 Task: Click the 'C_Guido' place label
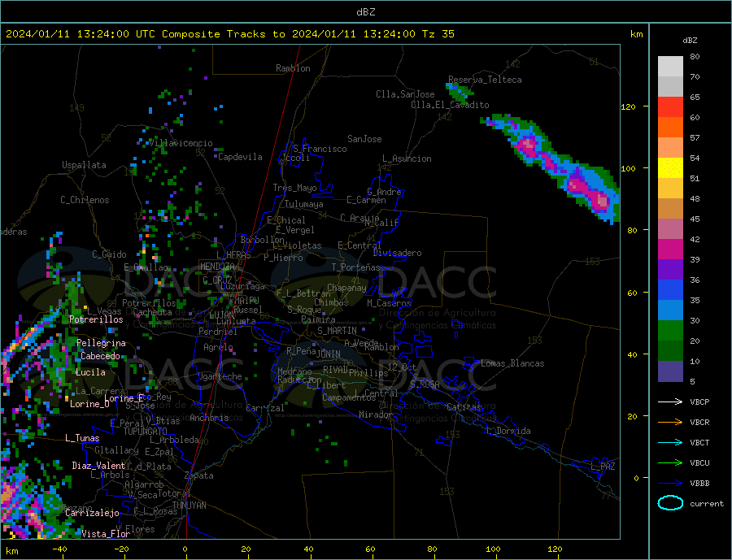tap(109, 254)
